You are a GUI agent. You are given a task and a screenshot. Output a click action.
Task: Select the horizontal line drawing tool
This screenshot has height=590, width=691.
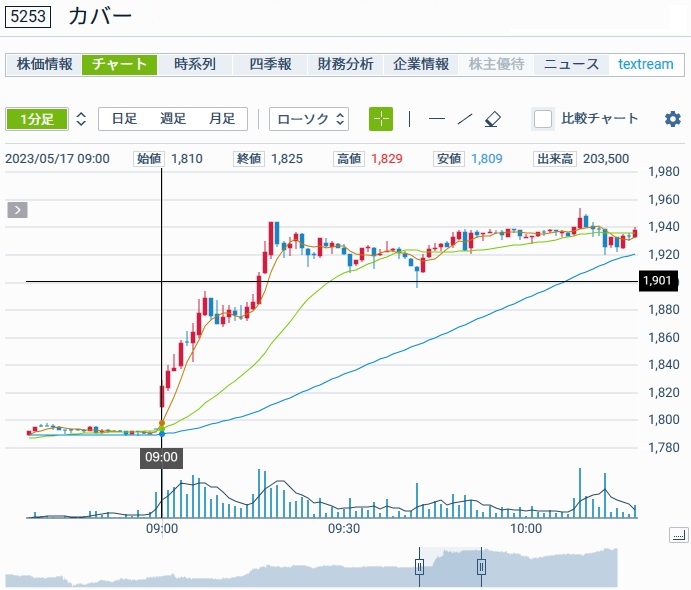[x=436, y=119]
